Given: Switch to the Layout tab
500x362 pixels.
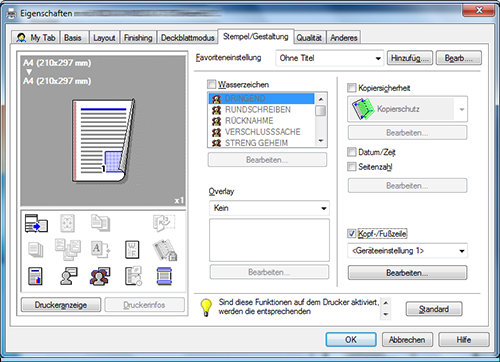Looking at the screenshot, I should [104, 38].
